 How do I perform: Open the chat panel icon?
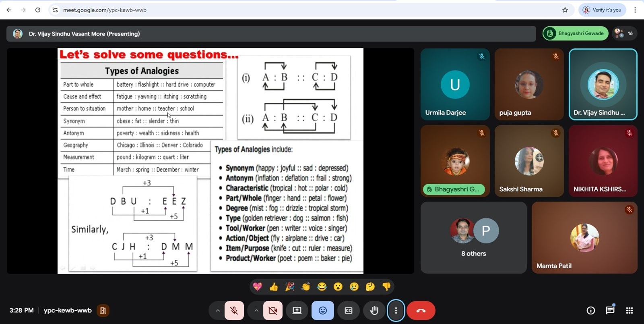click(610, 310)
